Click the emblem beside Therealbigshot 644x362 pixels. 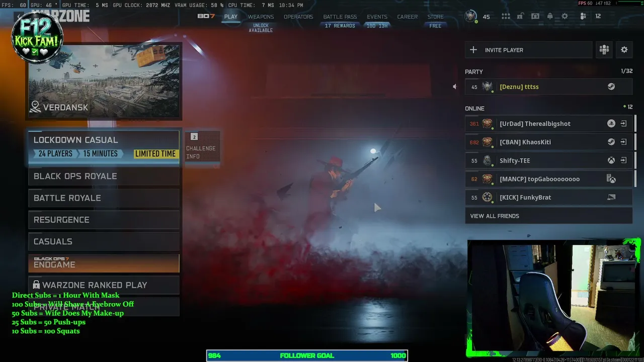click(x=487, y=124)
